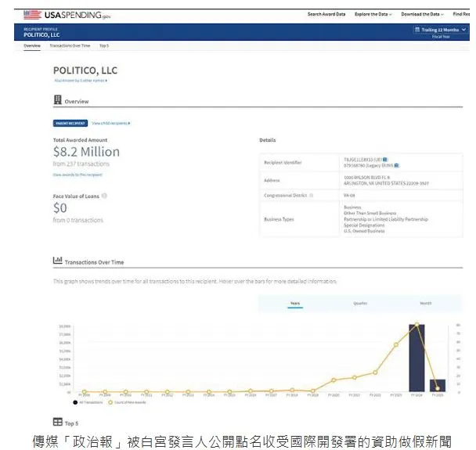Expand the View child recipients link

(111, 123)
